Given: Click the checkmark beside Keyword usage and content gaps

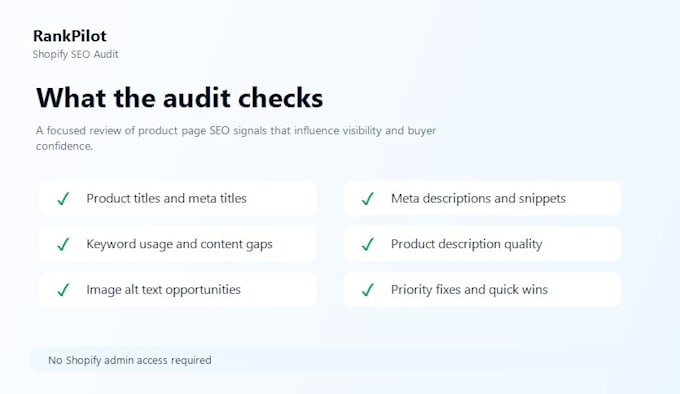Looking at the screenshot, I should (x=63, y=244).
